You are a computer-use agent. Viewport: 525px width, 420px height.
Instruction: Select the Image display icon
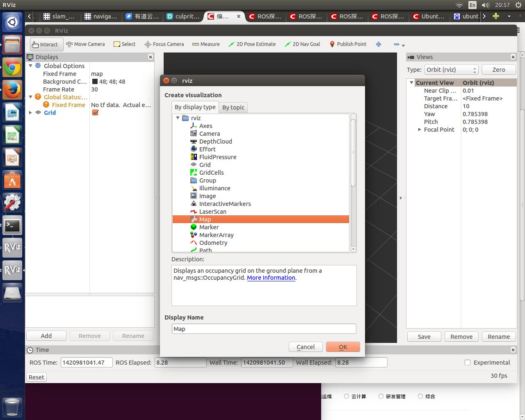[x=194, y=196]
